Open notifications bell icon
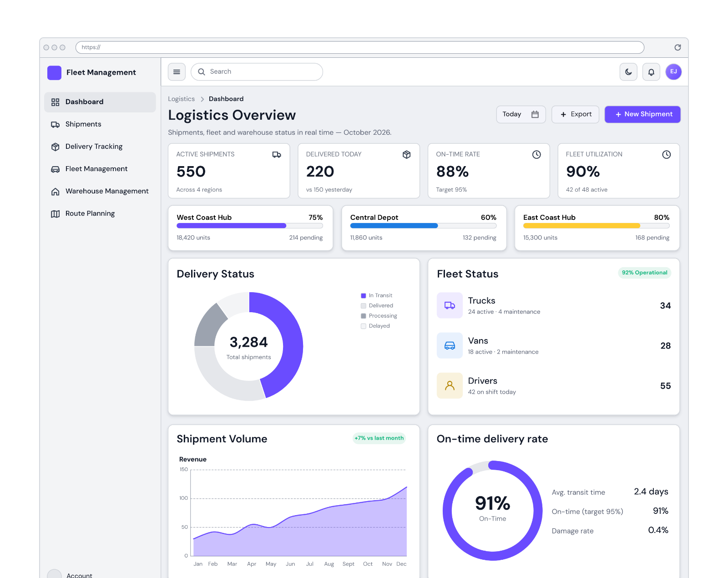Viewport: 728px width, 578px height. tap(651, 72)
